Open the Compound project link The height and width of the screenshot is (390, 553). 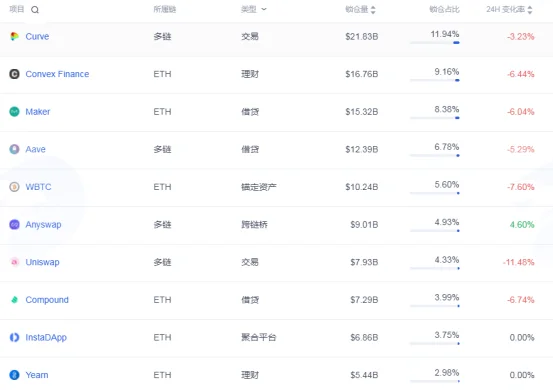tap(47, 300)
